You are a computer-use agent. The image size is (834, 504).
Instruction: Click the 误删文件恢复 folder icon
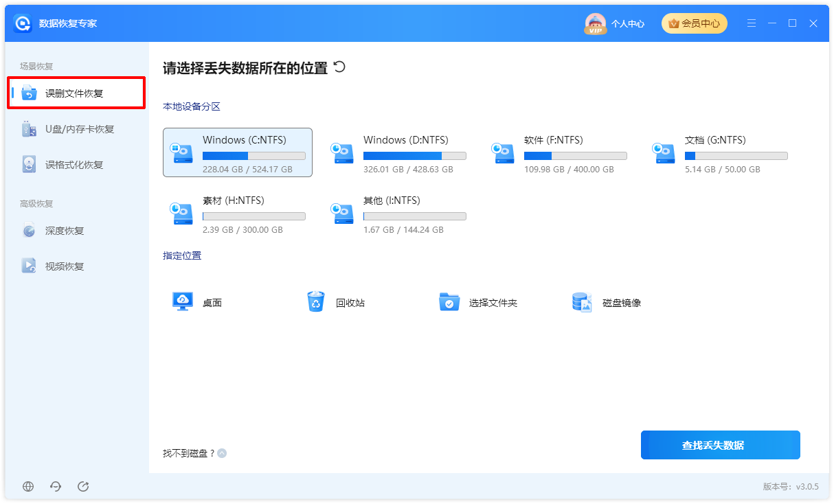point(29,93)
